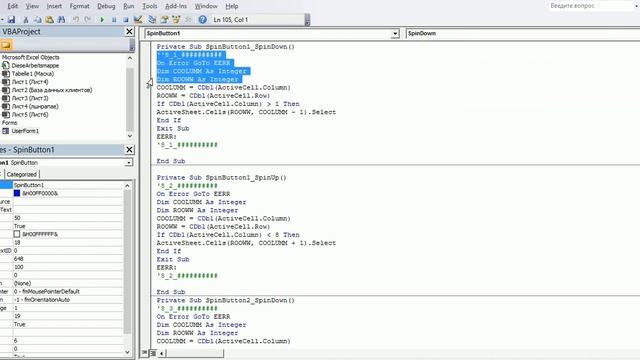Click the Copy icon in toolbar

38,20
